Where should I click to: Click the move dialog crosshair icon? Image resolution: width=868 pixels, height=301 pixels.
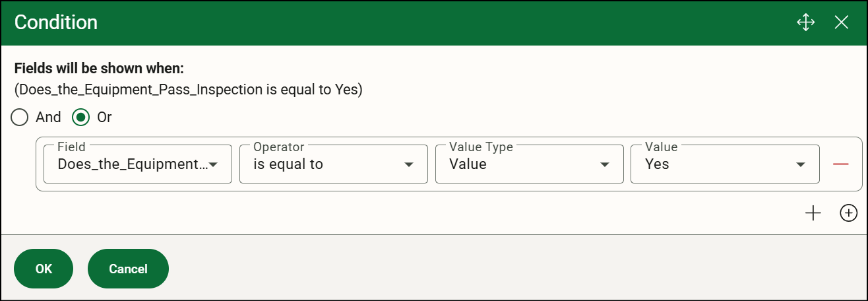(x=806, y=22)
